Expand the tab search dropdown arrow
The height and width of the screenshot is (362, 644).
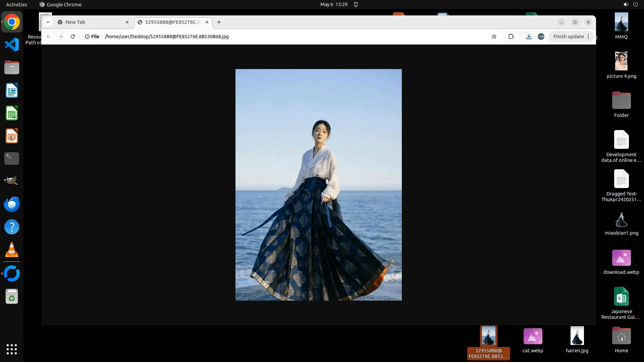click(48, 22)
